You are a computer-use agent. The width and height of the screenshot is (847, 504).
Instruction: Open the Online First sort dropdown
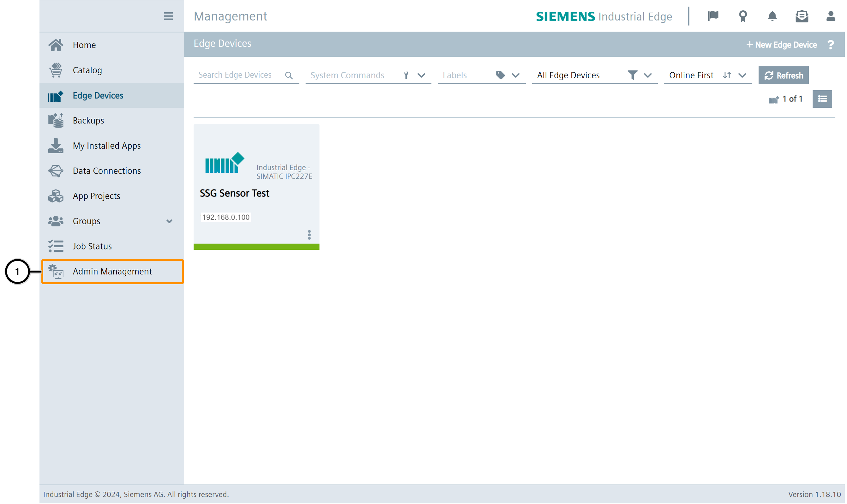click(742, 75)
